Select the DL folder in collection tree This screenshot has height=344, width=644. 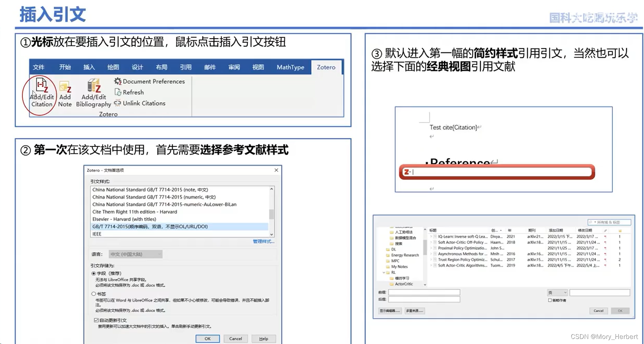[391, 249]
